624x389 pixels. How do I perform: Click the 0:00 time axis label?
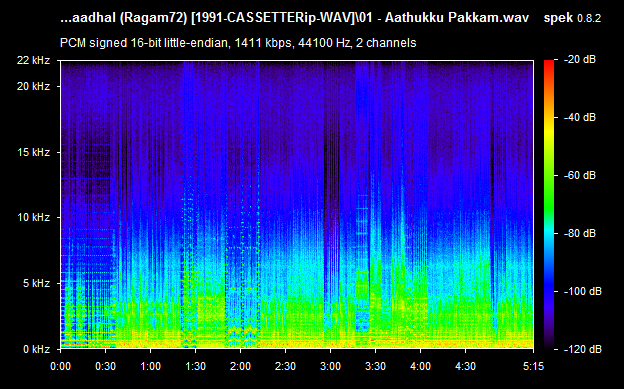point(60,366)
